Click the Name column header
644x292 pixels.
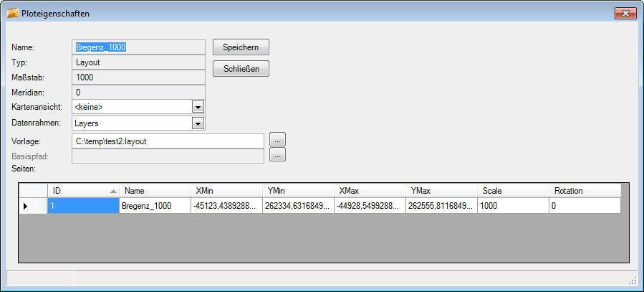(x=155, y=191)
